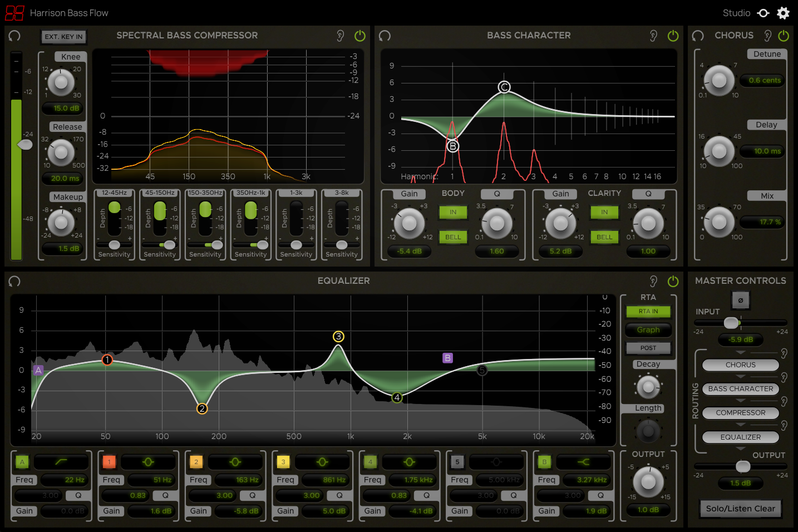Click EQ band B shelf shape icon
Image resolution: width=798 pixels, height=532 pixels.
pyautogui.click(x=583, y=462)
